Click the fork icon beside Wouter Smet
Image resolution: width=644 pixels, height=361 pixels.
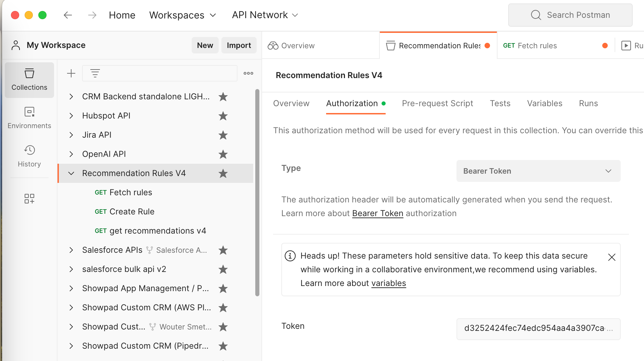point(153,327)
